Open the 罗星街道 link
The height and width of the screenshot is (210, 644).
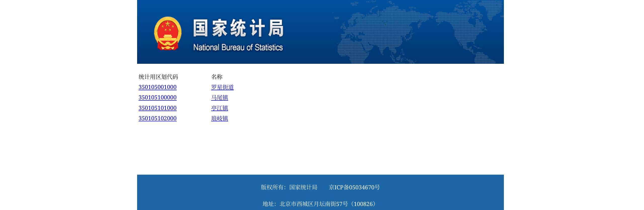(x=222, y=87)
